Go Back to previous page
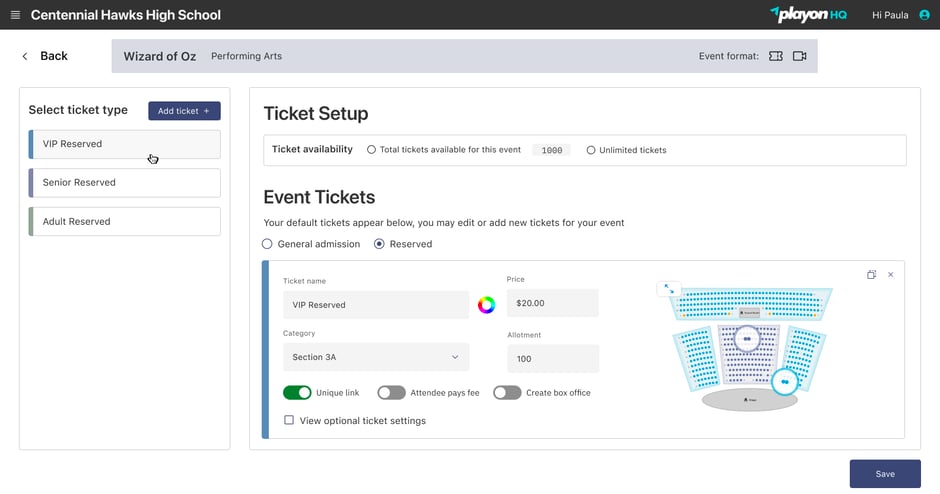 pos(54,56)
